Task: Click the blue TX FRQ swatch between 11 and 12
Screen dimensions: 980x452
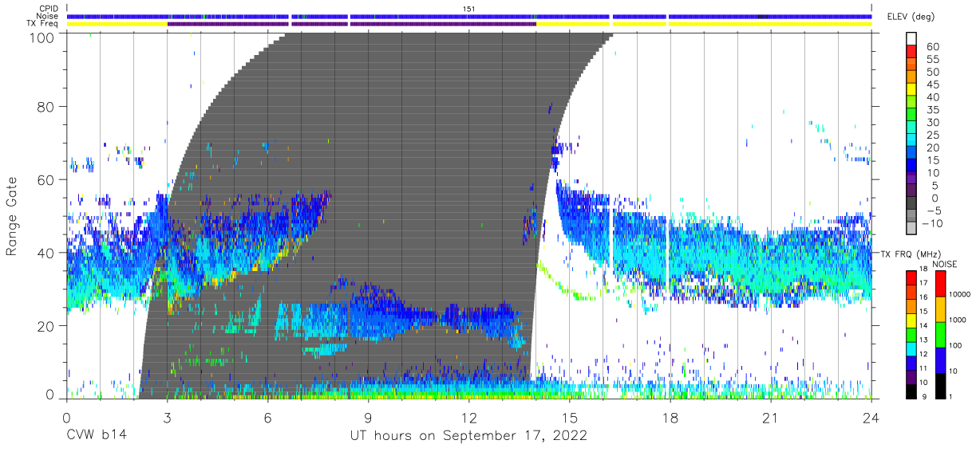Action: coord(911,363)
